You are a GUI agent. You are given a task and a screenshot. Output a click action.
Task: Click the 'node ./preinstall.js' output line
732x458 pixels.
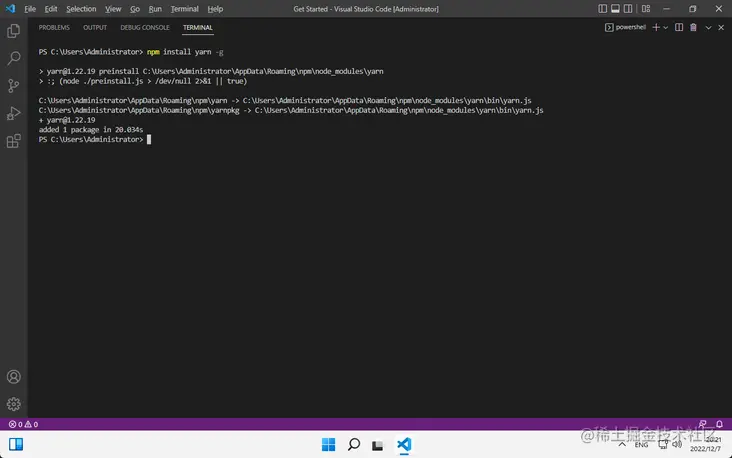[143, 81]
